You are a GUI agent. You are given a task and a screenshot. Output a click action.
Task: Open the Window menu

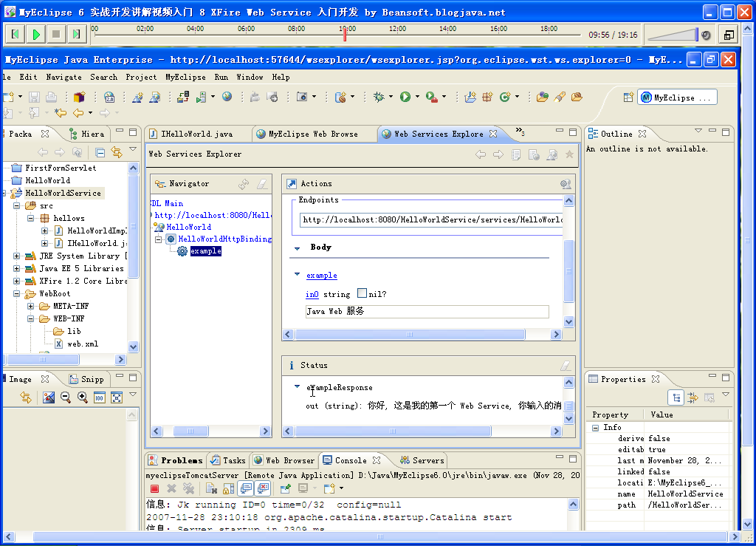pyautogui.click(x=250, y=77)
